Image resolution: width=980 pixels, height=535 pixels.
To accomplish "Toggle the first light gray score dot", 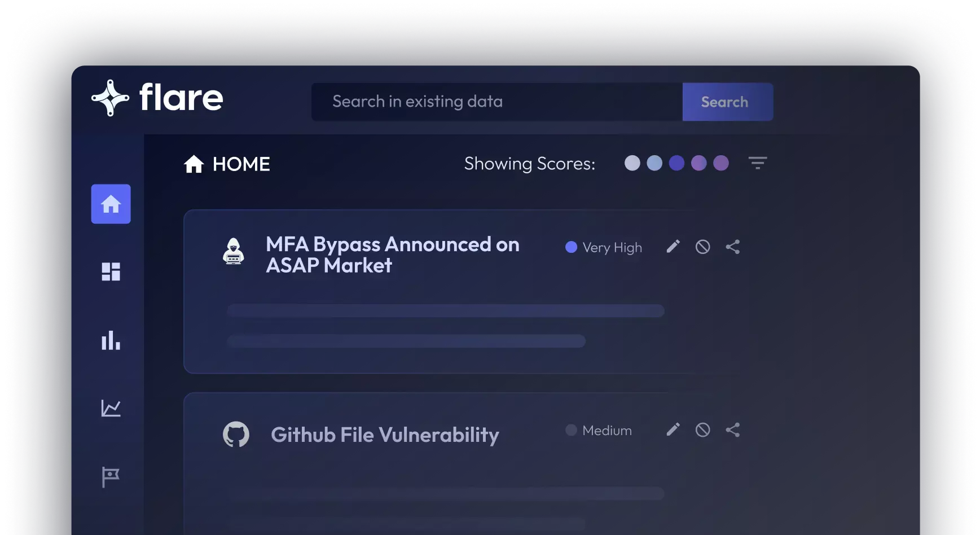I will pyautogui.click(x=632, y=163).
